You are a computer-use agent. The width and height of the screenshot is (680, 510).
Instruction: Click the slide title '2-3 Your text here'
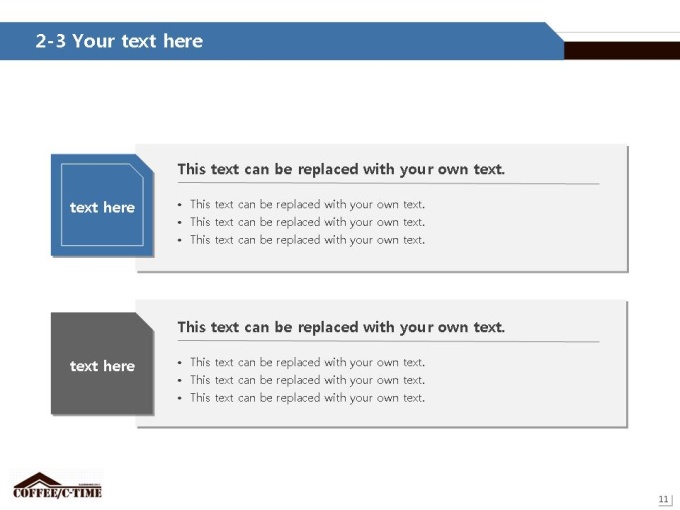tap(119, 41)
